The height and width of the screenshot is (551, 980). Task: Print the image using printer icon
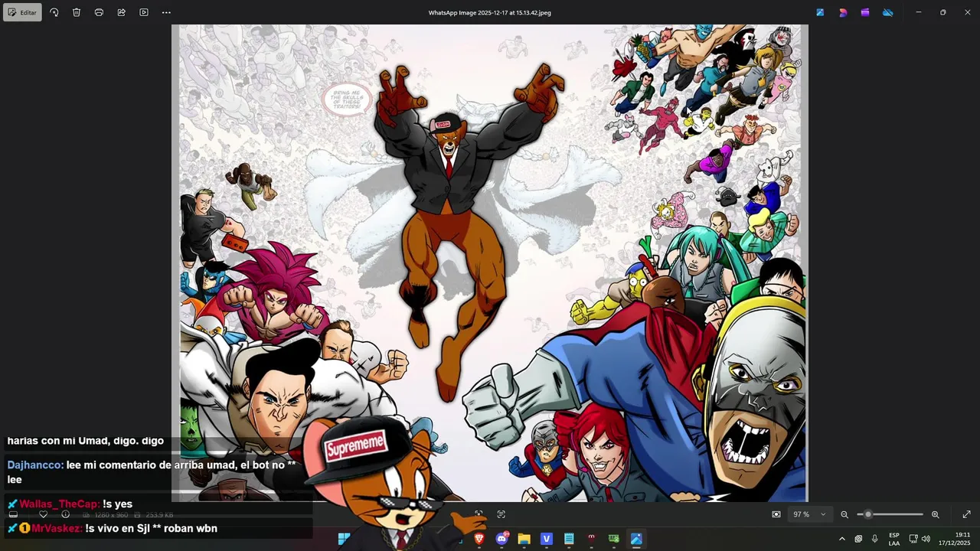click(x=99, y=12)
